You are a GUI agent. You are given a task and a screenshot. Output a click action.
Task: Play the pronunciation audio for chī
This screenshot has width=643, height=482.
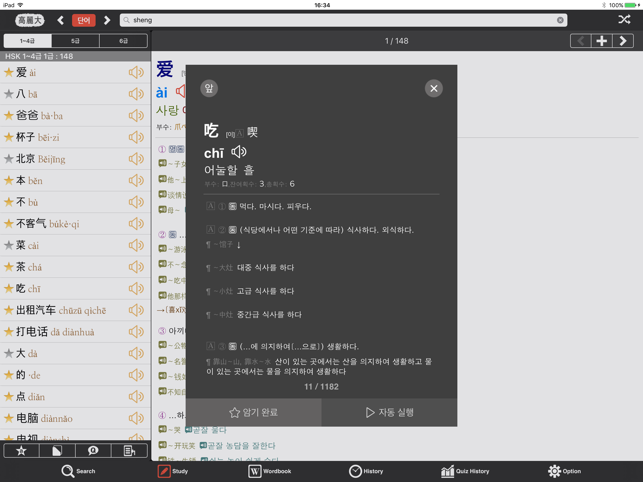pos(239,153)
